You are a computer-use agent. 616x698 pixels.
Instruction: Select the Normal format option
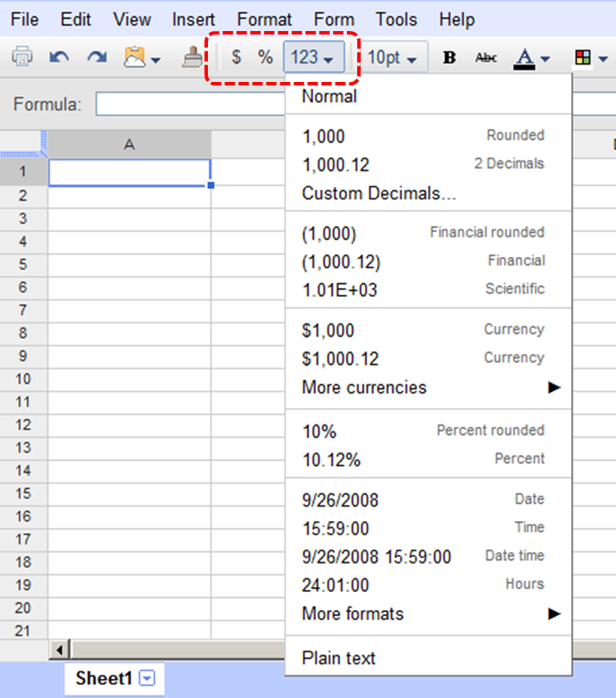[x=428, y=96]
